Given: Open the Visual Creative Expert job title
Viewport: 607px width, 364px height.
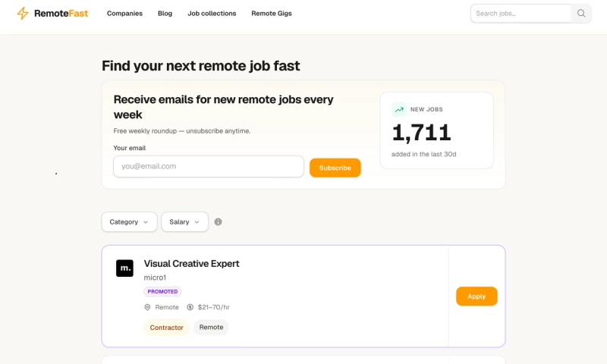Looking at the screenshot, I should tap(192, 264).
